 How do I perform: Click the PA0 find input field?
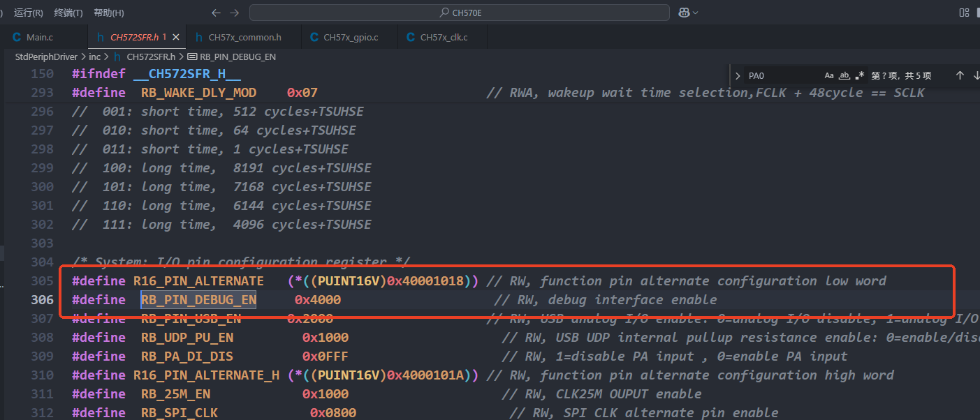(782, 75)
